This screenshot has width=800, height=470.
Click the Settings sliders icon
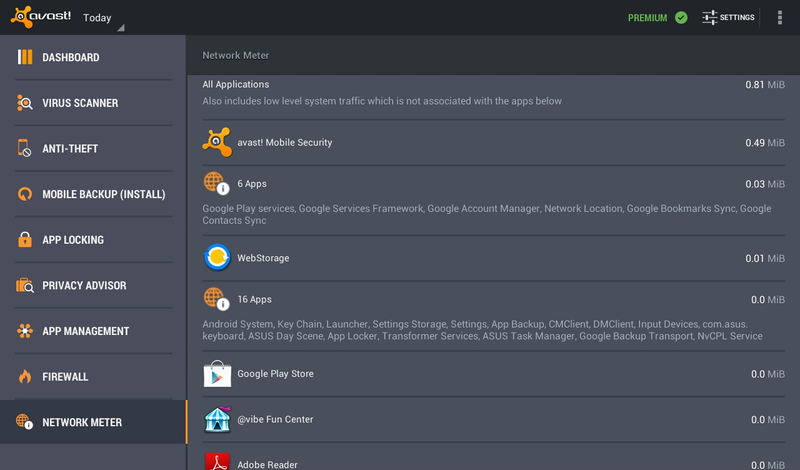(709, 17)
